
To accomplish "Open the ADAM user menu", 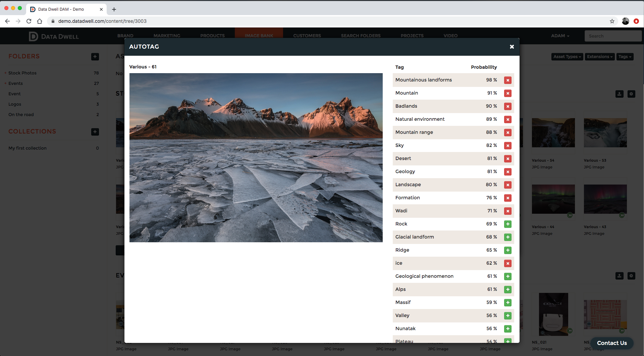I will pyautogui.click(x=560, y=36).
